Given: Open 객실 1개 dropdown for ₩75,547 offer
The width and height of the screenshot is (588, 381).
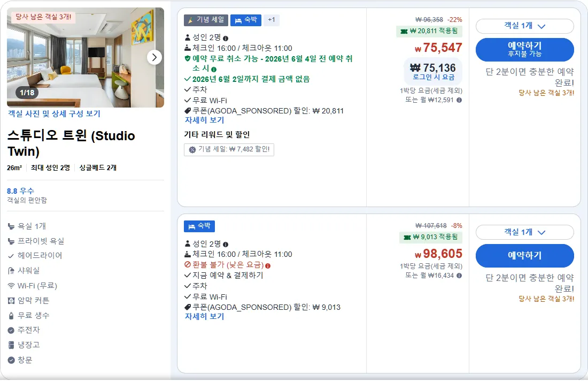Looking at the screenshot, I should 524,26.
